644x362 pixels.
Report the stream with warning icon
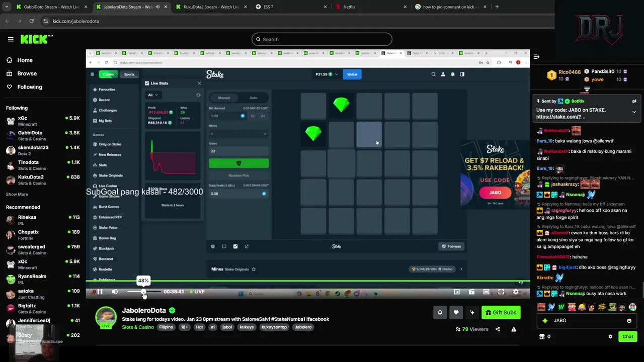(514, 329)
